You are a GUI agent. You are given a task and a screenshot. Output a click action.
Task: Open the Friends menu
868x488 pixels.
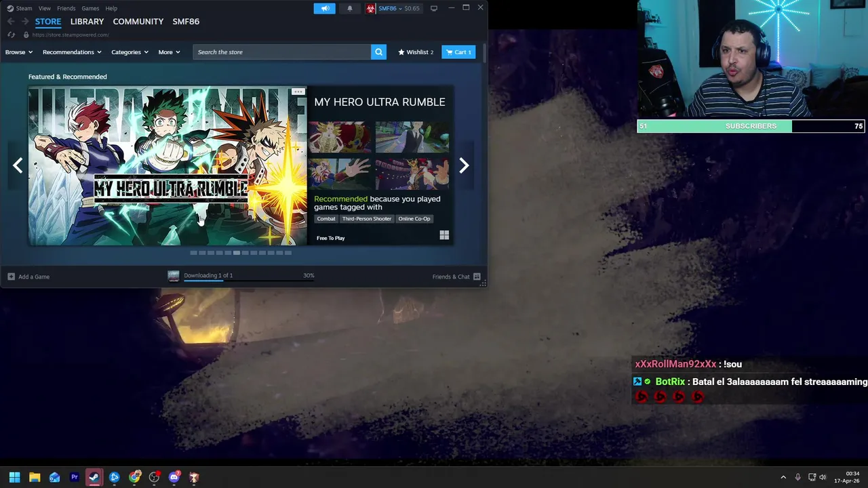[x=66, y=8]
